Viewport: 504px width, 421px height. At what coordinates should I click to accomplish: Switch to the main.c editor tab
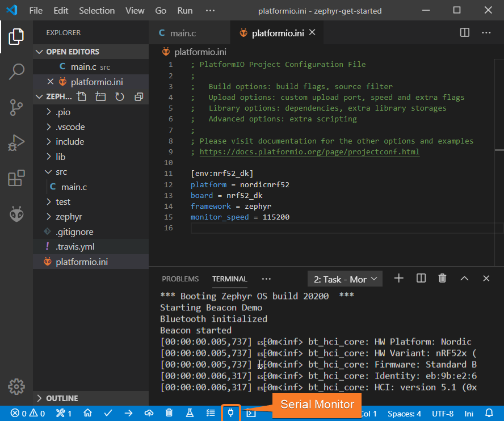(x=190, y=33)
